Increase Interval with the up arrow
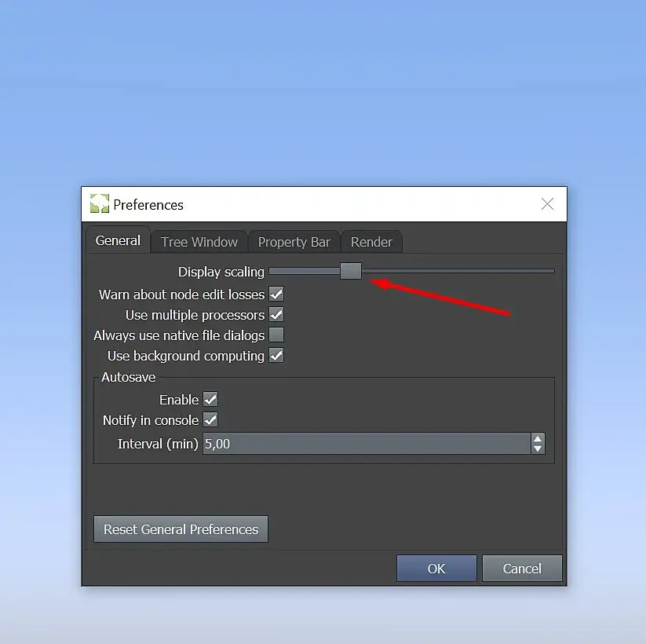Screen dimensions: 646x644 [538, 439]
